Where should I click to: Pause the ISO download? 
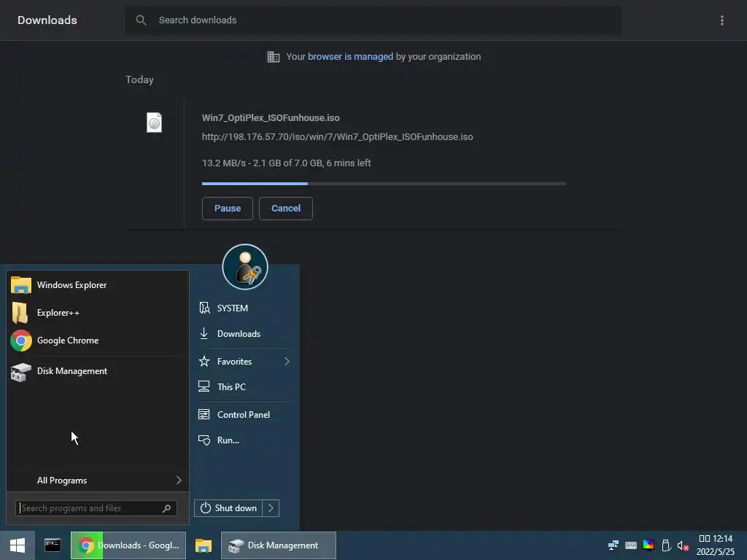click(228, 208)
